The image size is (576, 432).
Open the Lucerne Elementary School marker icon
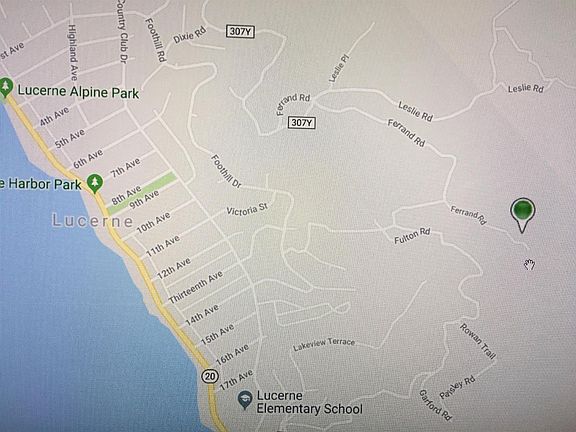tap(245, 400)
